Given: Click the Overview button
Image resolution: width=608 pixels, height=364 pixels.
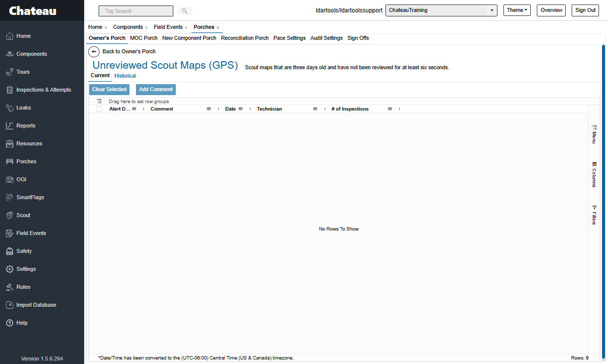Looking at the screenshot, I should pos(551,10).
